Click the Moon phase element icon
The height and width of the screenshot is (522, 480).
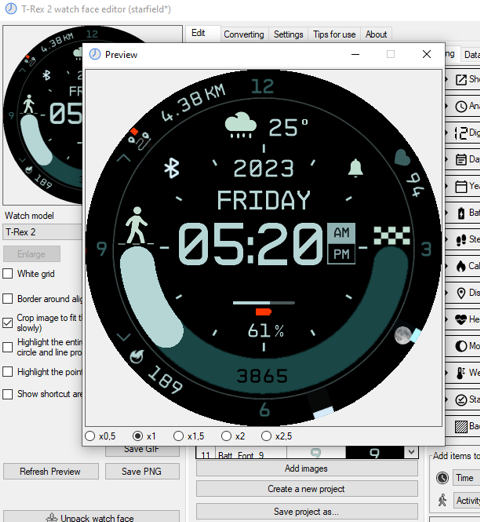click(x=461, y=346)
